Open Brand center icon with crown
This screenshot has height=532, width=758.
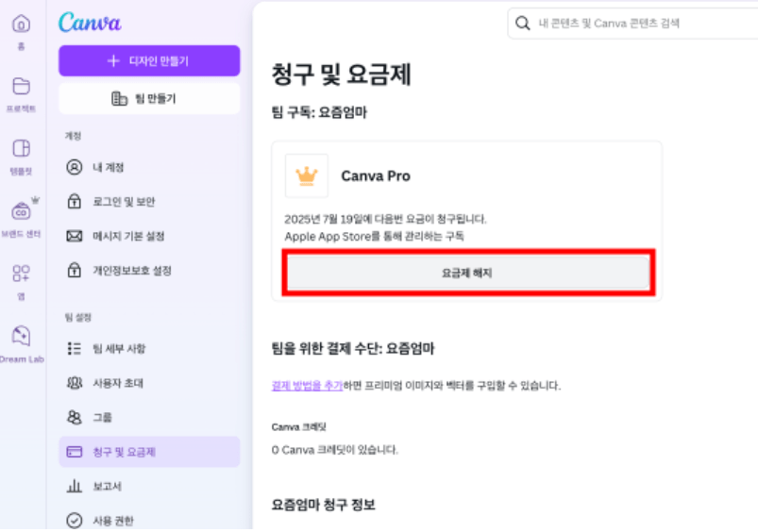coord(22,210)
